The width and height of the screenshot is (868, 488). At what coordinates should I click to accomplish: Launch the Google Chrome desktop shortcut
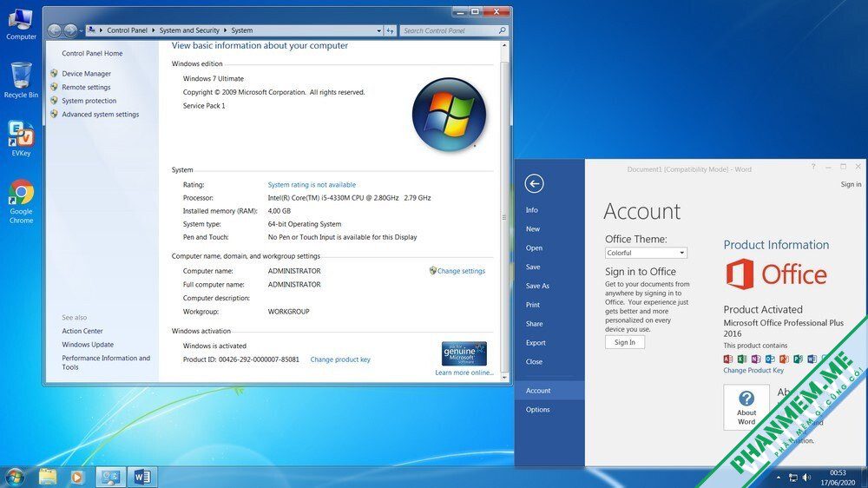[x=21, y=201]
